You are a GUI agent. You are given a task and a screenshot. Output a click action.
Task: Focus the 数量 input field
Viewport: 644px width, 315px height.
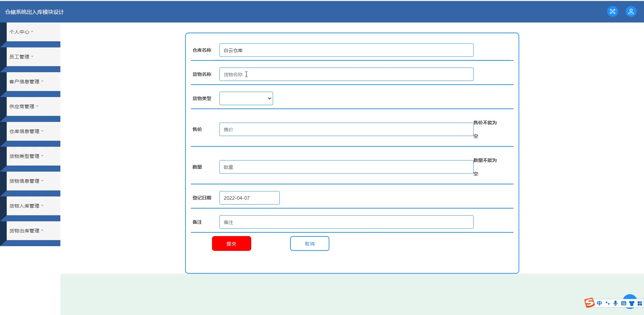tap(346, 167)
